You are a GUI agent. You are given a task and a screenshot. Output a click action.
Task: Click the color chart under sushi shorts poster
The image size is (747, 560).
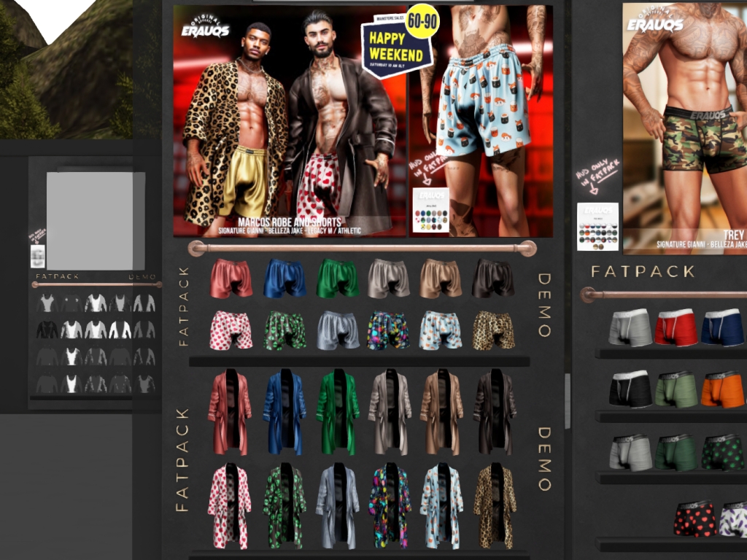pos(430,211)
